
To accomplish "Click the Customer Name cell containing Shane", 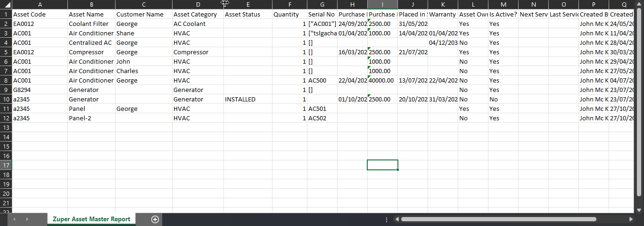I will 143,33.
